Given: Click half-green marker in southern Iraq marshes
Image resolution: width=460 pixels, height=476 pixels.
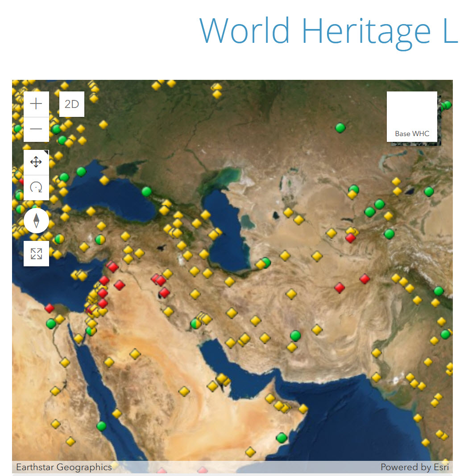Looking at the screenshot, I should [195, 323].
